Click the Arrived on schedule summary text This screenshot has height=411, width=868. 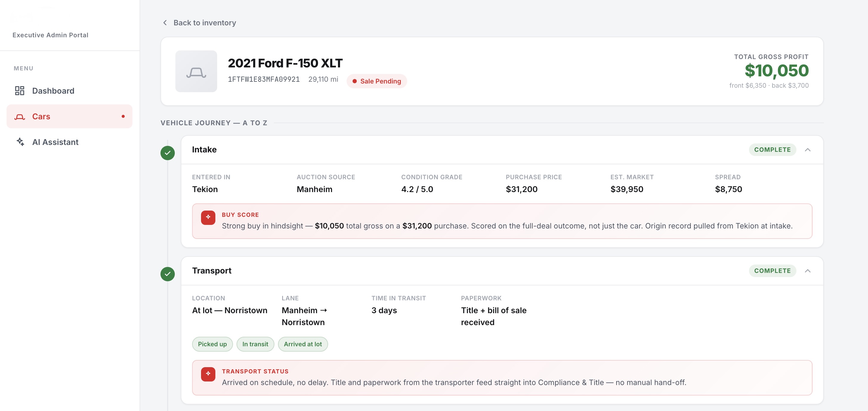coord(454,382)
